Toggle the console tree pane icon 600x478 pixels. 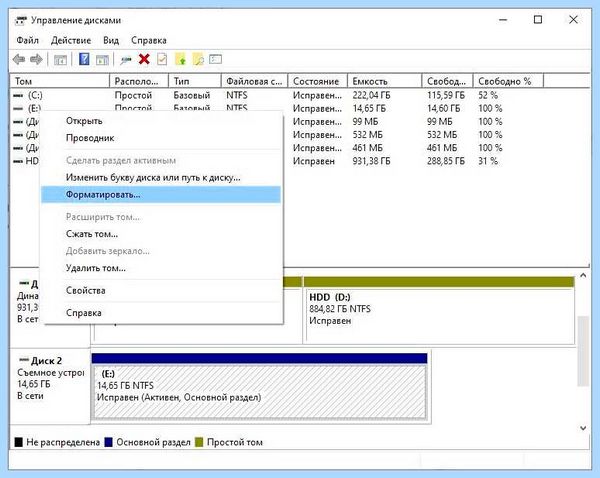[60, 60]
